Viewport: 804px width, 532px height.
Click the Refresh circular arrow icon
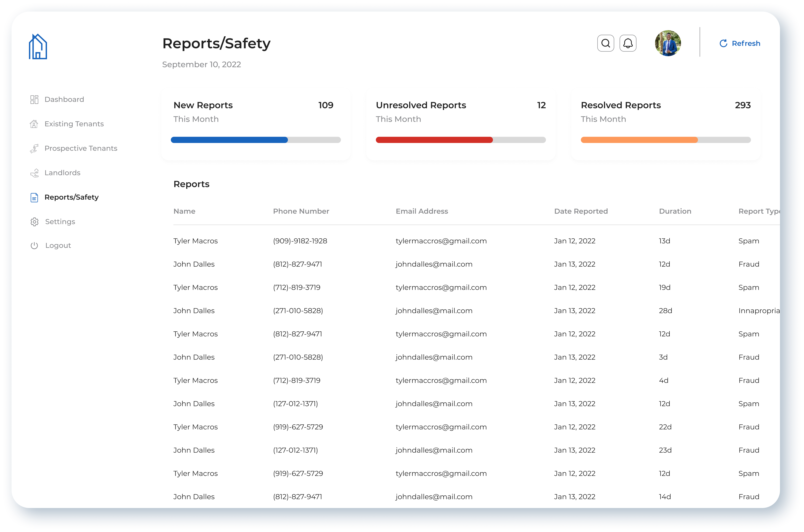point(723,43)
